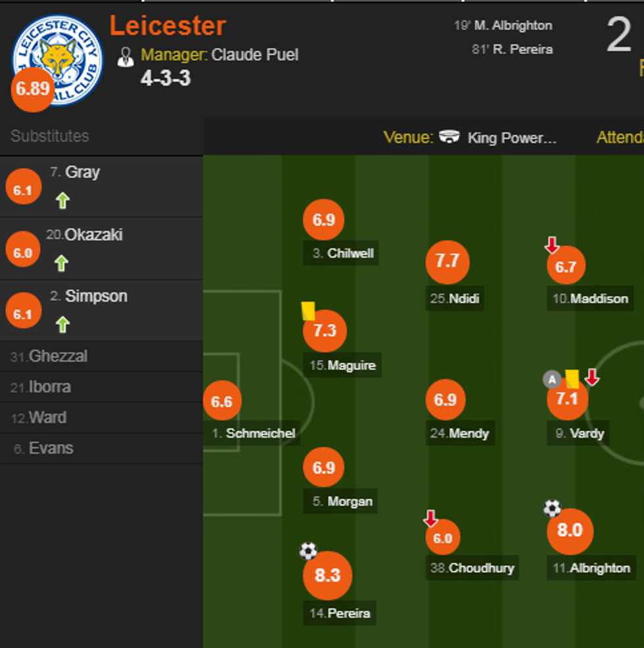The width and height of the screenshot is (644, 648).
Task: Expand the truncated Attendance information
Action: point(620,138)
